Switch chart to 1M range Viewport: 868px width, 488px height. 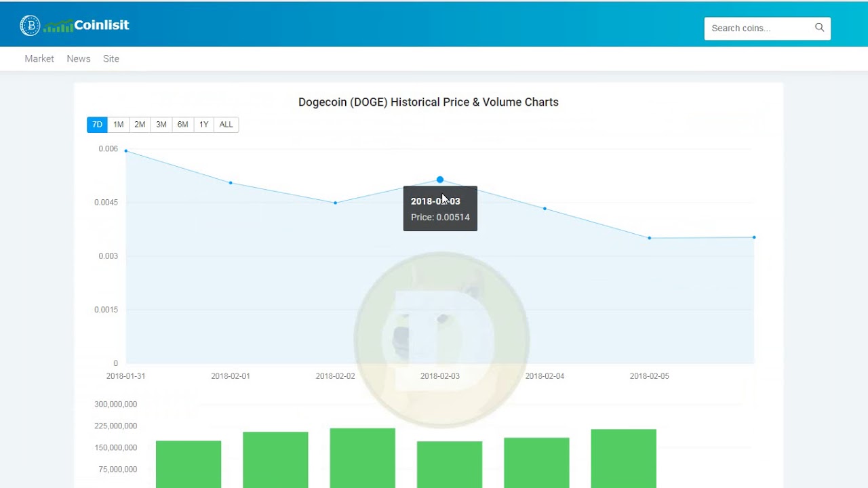pyautogui.click(x=118, y=125)
